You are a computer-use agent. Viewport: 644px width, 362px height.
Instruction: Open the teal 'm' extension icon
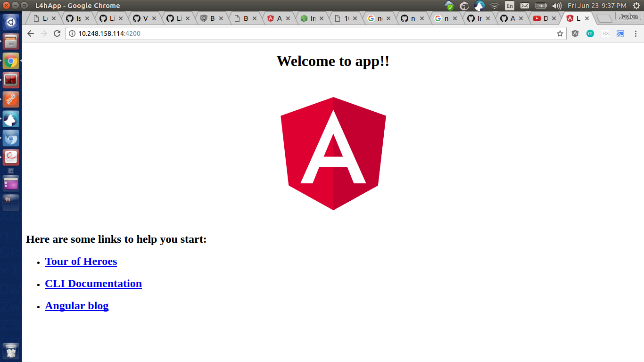(590, 33)
